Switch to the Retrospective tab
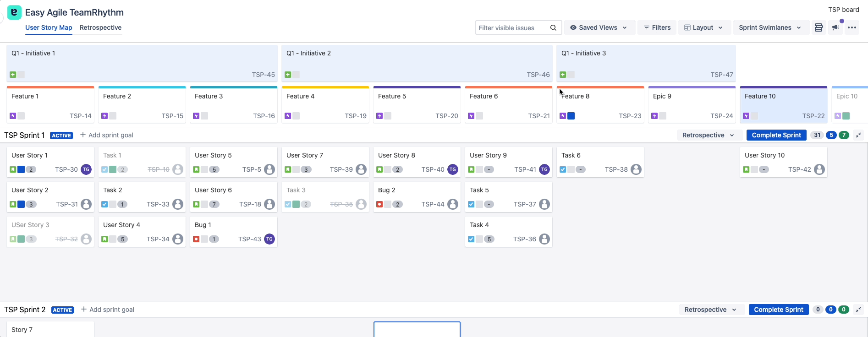This screenshot has height=337, width=868. pos(100,28)
